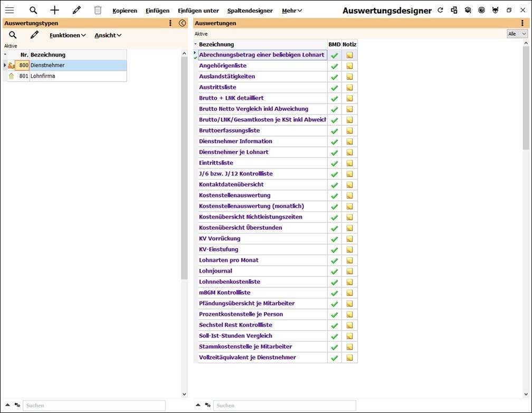Collapse the Auswertungstypen panel with arrow icon
Image resolution: width=532 pixels, height=413 pixels.
coord(183,23)
